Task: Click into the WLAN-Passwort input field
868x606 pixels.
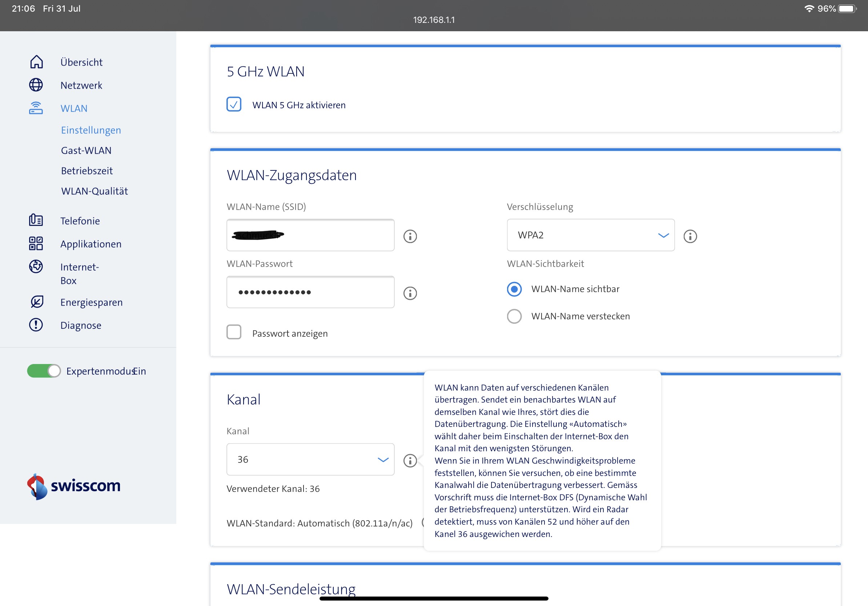Action: click(x=310, y=292)
